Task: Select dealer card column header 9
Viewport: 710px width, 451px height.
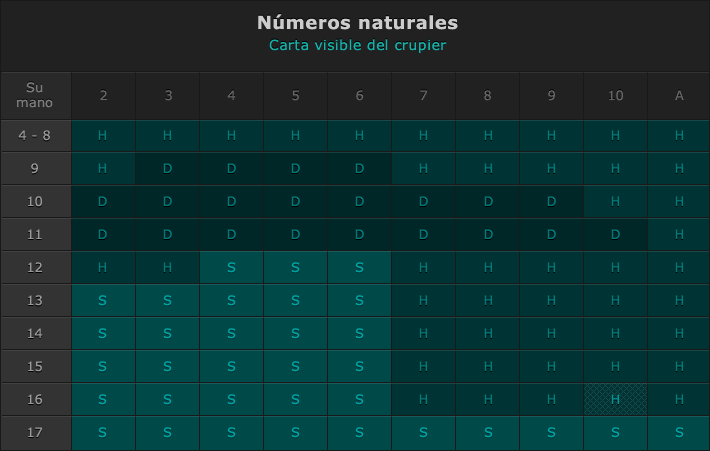Action: tap(552, 96)
